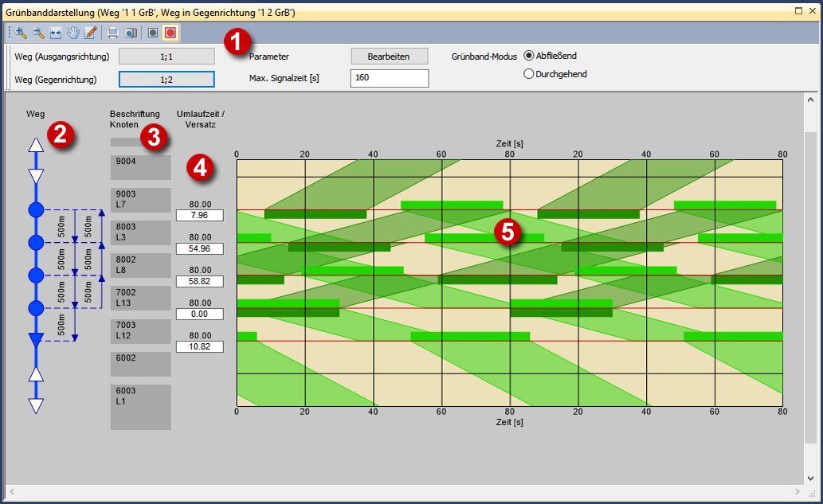Click the Bearbeiten button
The width and height of the screenshot is (823, 504).
[x=389, y=57]
